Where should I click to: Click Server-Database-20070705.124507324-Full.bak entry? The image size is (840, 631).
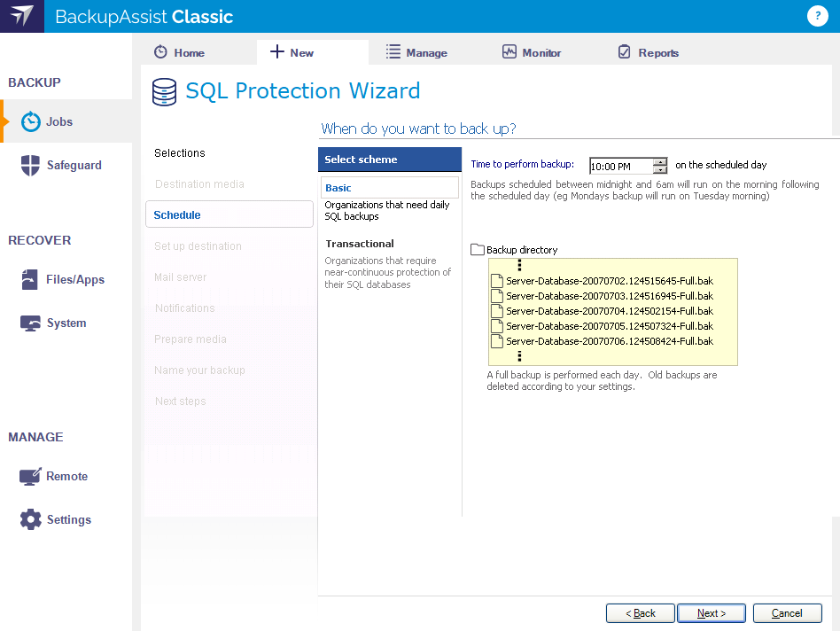(609, 325)
